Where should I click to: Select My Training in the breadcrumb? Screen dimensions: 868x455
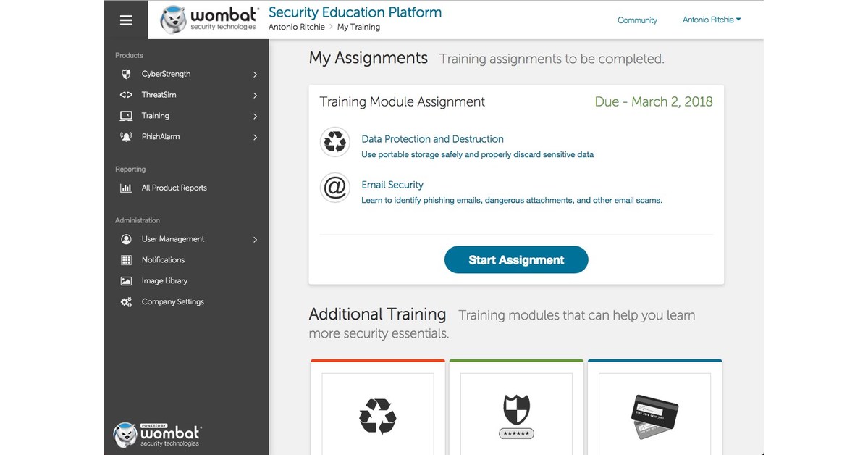click(358, 27)
